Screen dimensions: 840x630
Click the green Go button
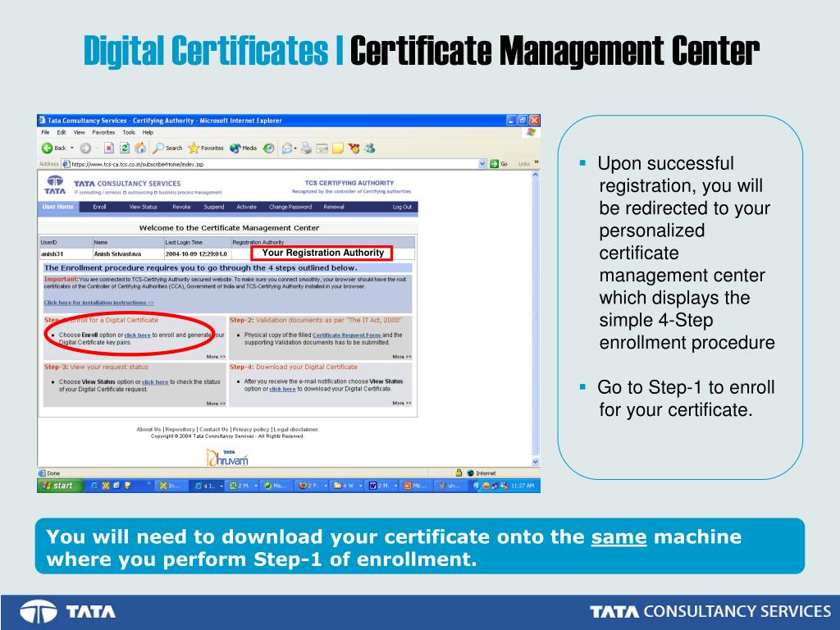click(499, 164)
